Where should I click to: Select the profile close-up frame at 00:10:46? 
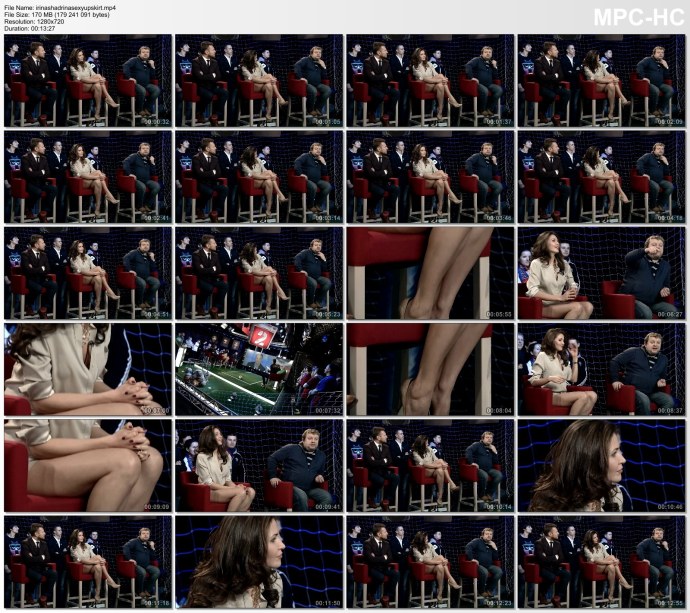(x=601, y=466)
